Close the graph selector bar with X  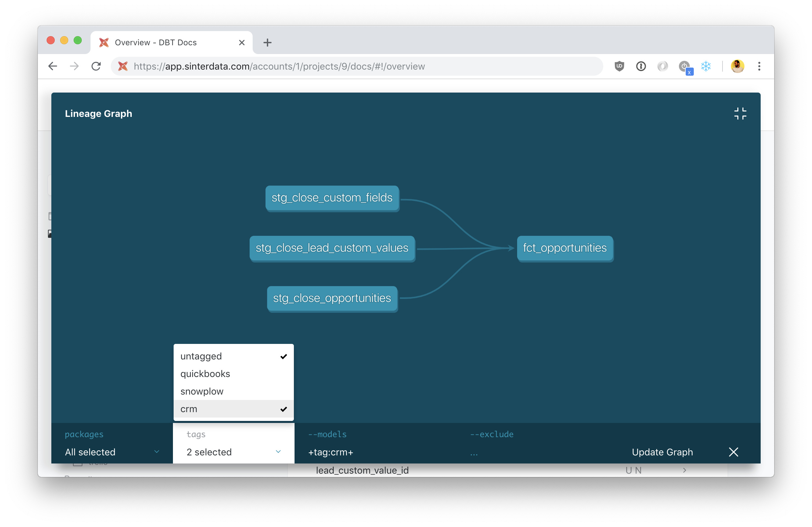point(733,452)
